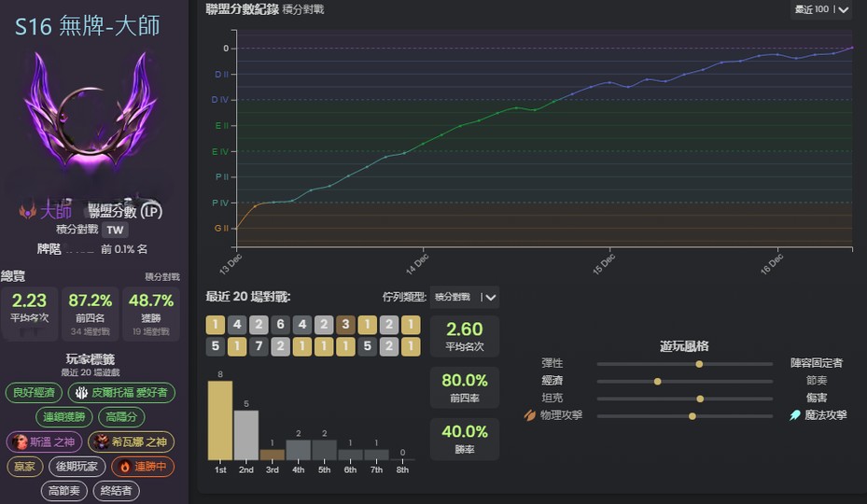Click the 彈性 playstyle slider handle
Viewport: 867px width, 504px height.
coord(699,363)
